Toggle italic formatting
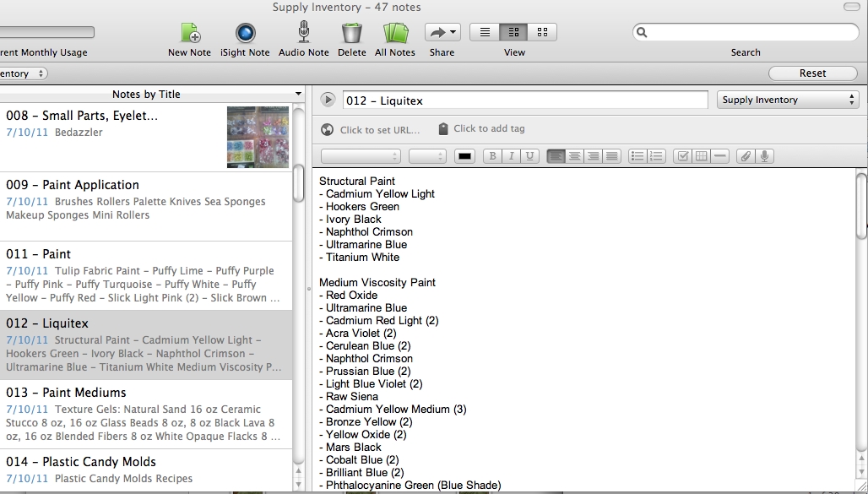Viewport: 868px width, 494px height. [511, 156]
